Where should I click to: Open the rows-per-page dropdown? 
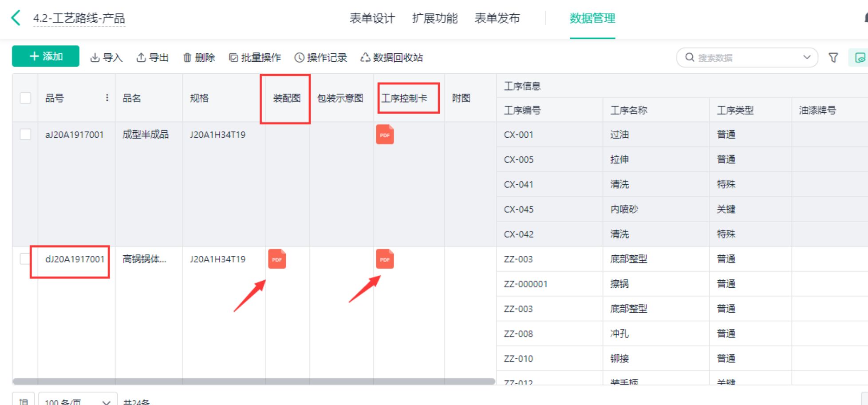pos(78,401)
